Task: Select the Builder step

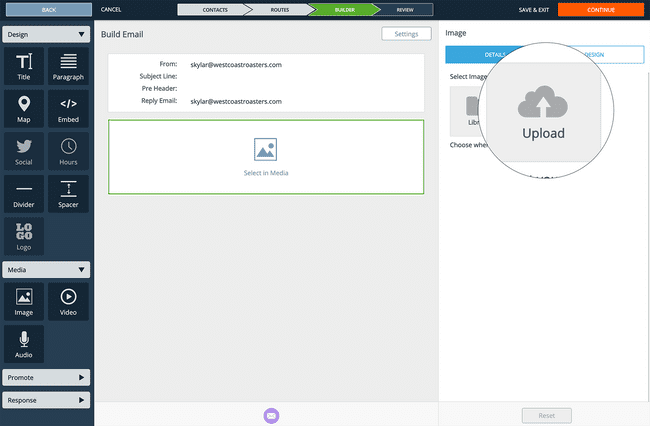Action: click(344, 10)
